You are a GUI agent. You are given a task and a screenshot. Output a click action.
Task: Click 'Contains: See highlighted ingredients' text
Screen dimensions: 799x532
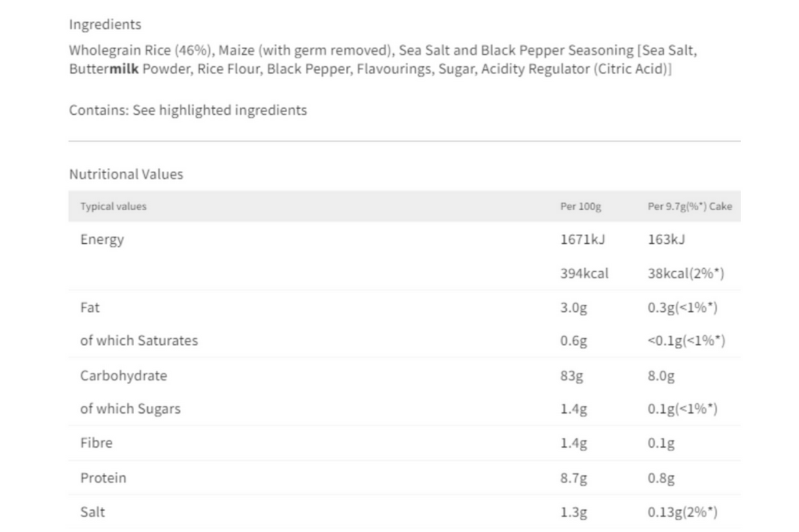188,110
